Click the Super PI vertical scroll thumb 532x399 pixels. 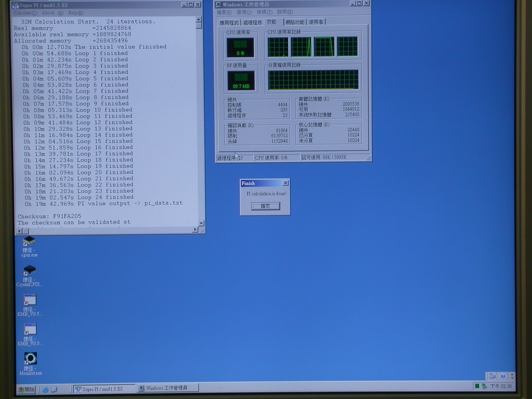(x=199, y=26)
